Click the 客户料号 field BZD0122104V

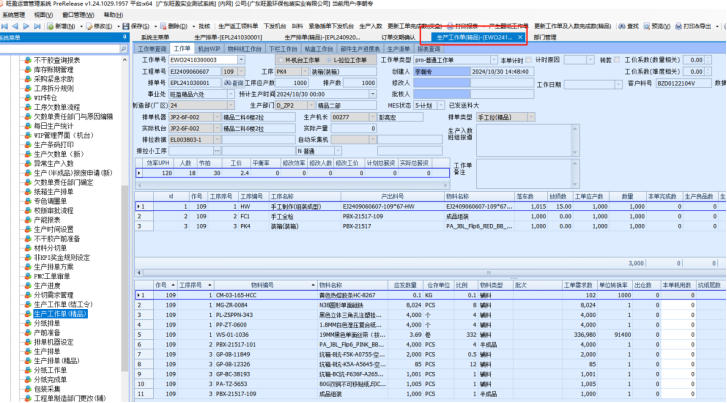(683, 83)
